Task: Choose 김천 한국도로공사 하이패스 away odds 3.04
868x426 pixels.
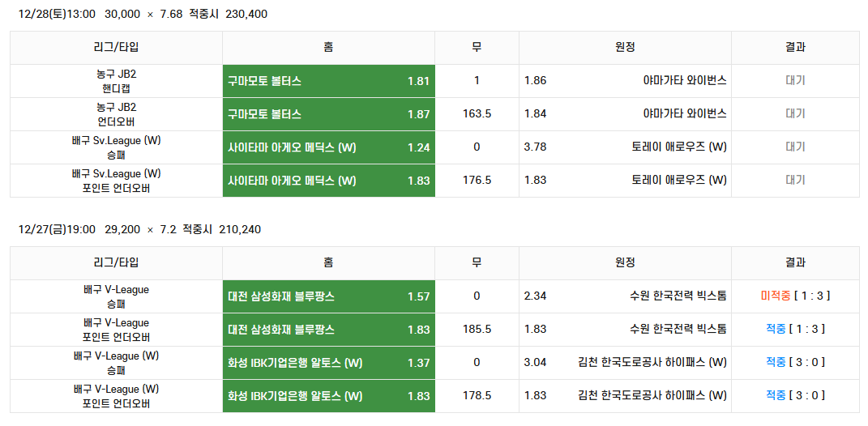Action: pyautogui.click(x=625, y=363)
